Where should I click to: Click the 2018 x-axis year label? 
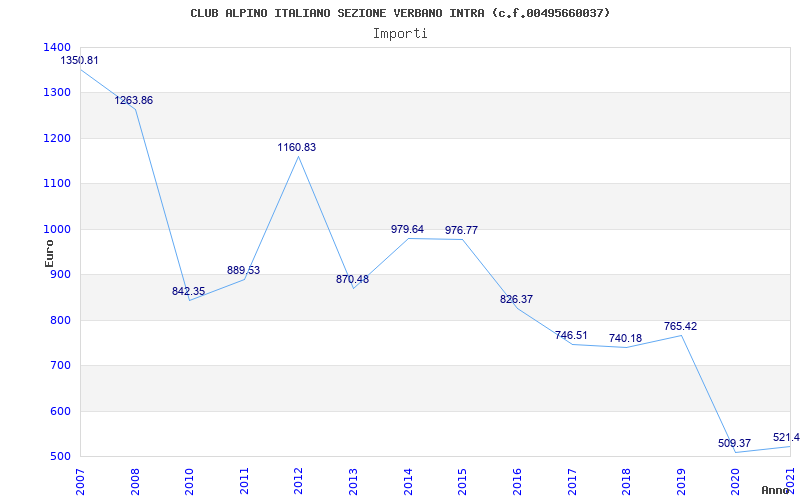(x=626, y=481)
